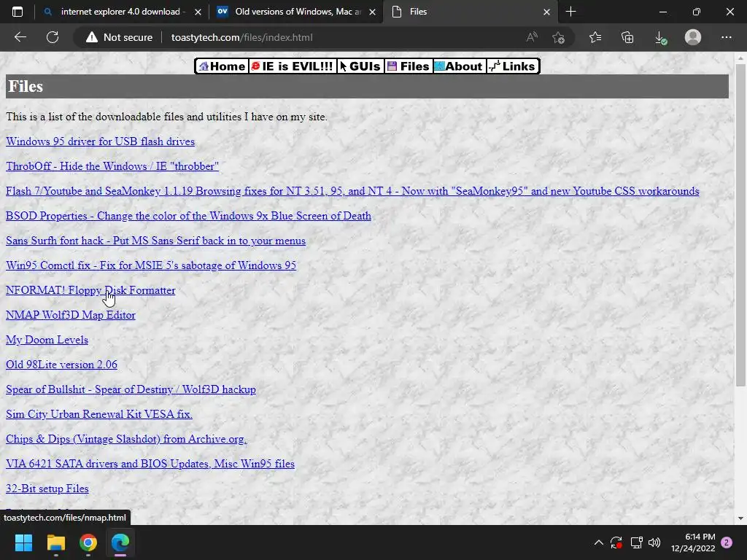This screenshot has height=560, width=747.
Task: Open VIA 6421 SATA drivers link
Action: 150,463
